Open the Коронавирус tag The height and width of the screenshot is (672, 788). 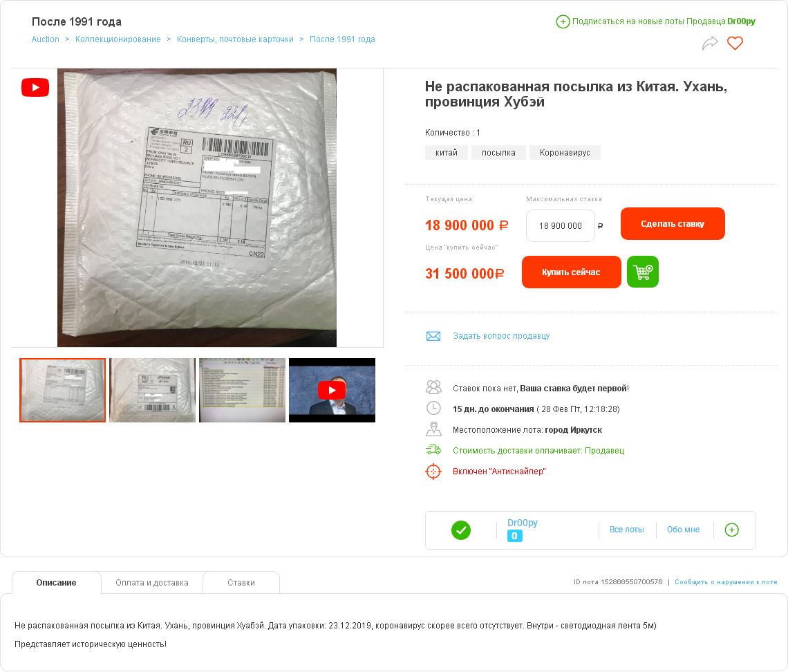click(x=565, y=152)
